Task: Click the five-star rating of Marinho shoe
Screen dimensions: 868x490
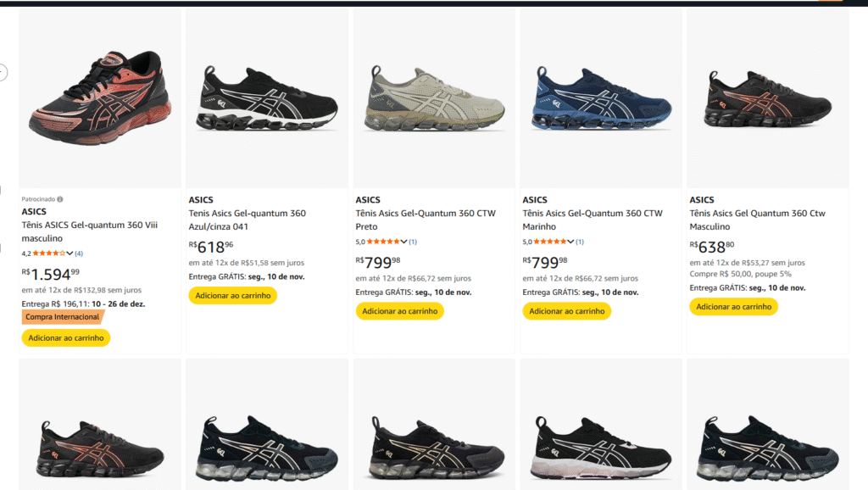Action: (x=551, y=242)
